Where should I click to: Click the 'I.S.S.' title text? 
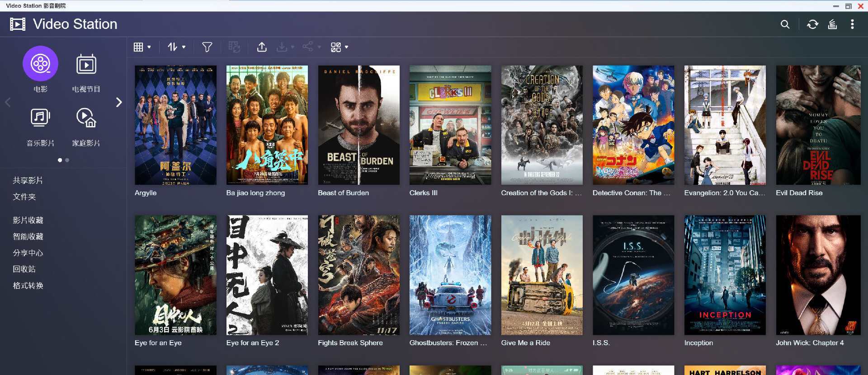[601, 343]
